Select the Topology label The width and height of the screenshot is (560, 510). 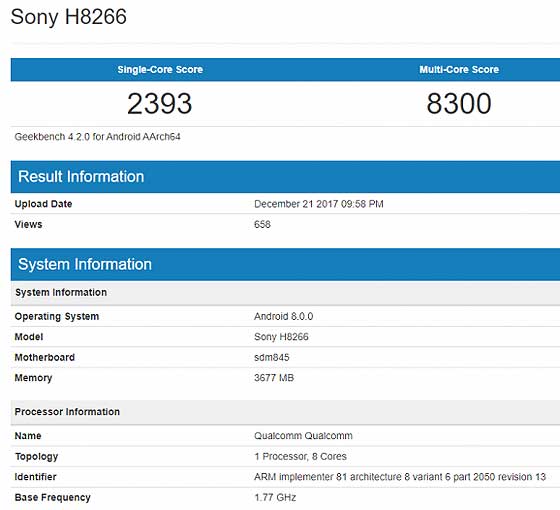[36, 456]
